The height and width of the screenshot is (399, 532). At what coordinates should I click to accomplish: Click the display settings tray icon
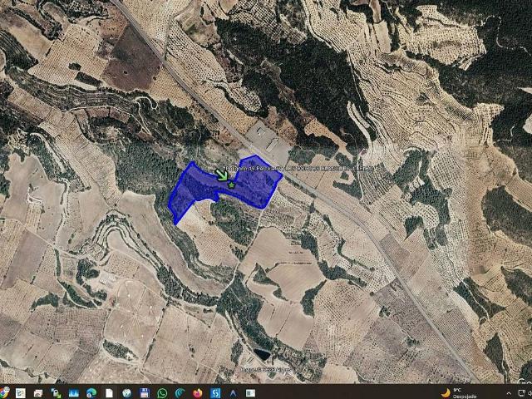click(521, 393)
